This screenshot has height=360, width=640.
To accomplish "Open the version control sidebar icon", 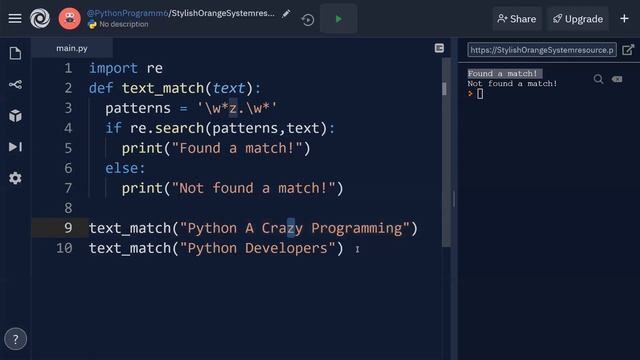I will coord(15,84).
